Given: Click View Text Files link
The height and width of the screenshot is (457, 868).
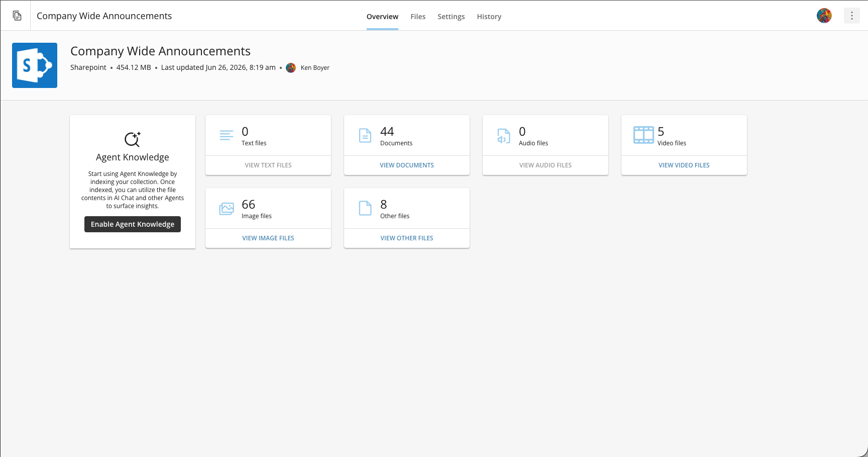Looking at the screenshot, I should [268, 165].
